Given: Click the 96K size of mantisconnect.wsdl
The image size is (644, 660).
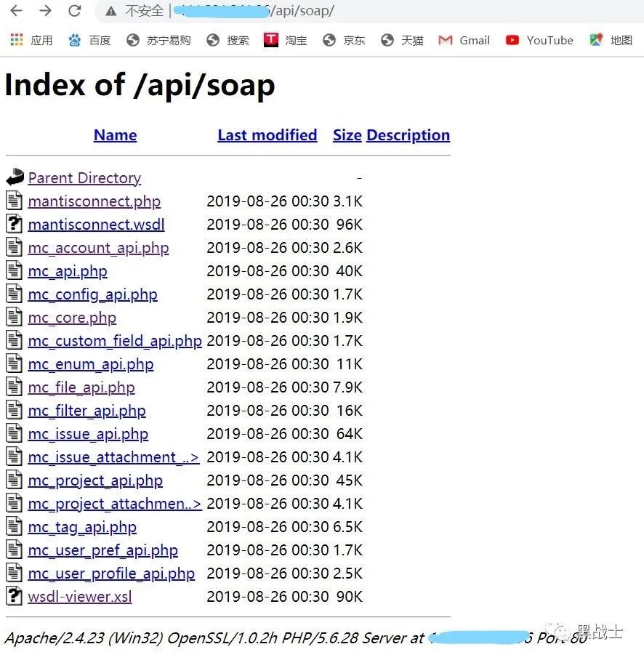Looking at the screenshot, I should (350, 225).
